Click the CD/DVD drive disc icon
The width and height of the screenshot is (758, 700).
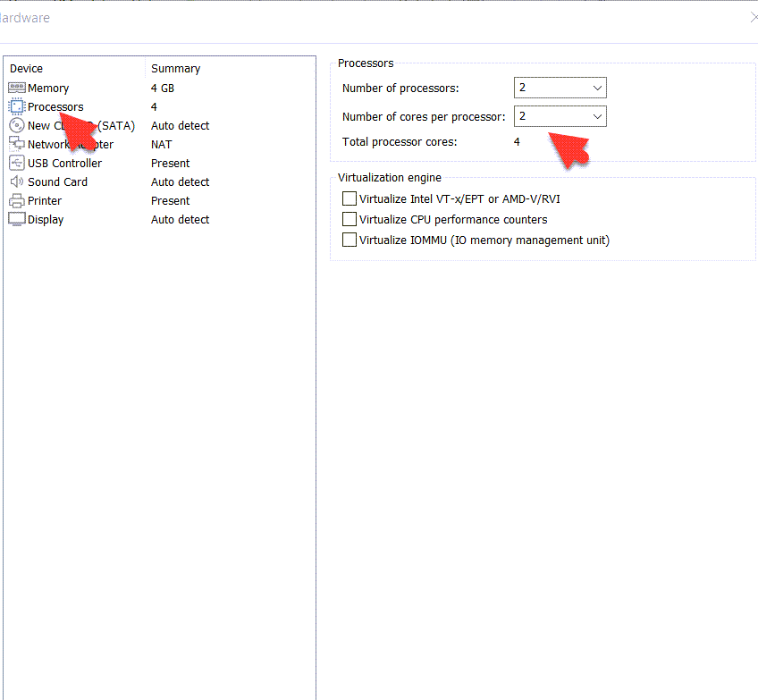pos(17,126)
